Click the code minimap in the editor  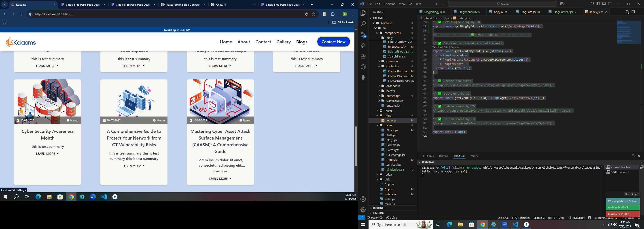pos(628,32)
